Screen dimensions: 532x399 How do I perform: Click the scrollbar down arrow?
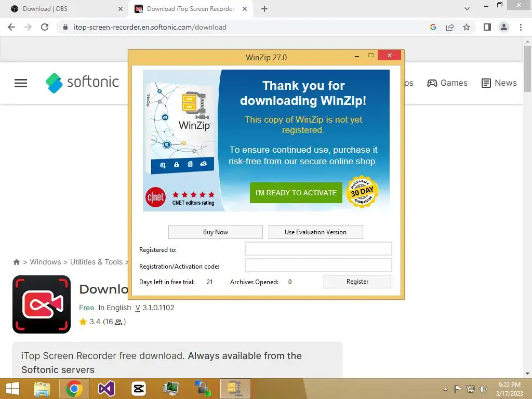click(x=527, y=374)
